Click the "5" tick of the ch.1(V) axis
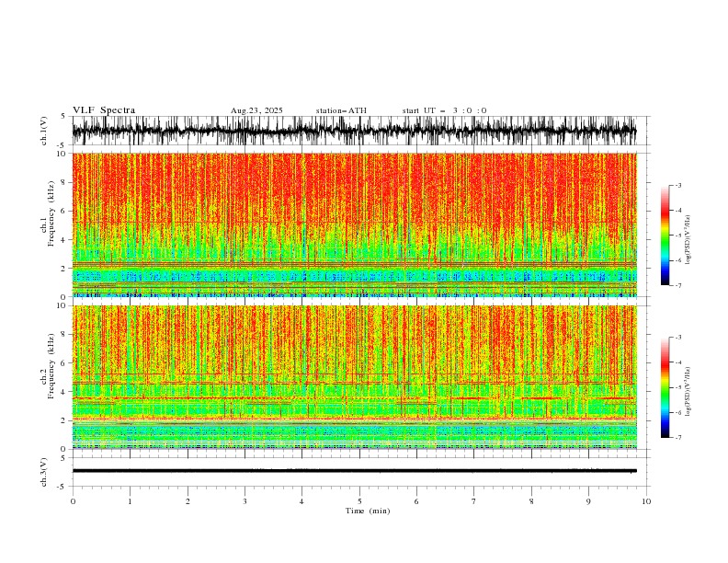 (x=64, y=116)
